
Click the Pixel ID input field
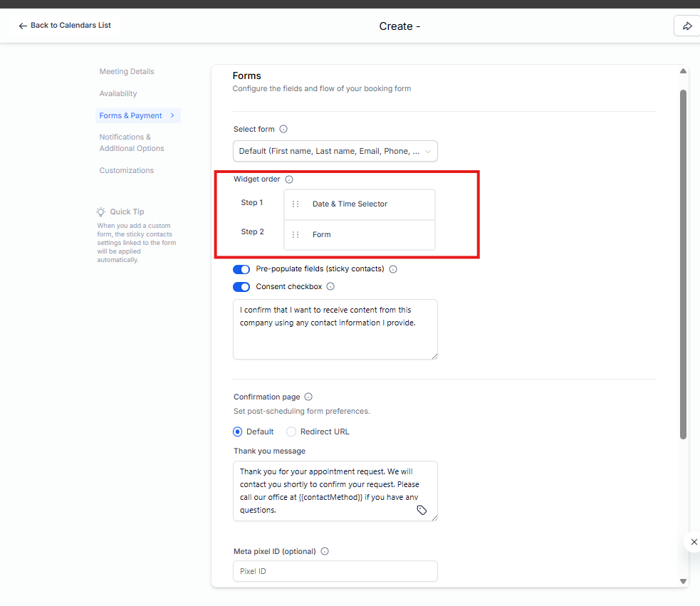tap(335, 571)
